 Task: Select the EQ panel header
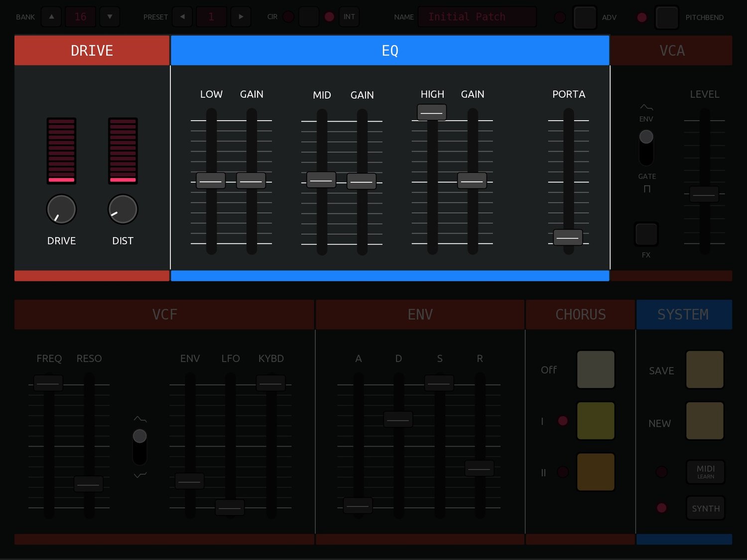pyautogui.click(x=390, y=50)
